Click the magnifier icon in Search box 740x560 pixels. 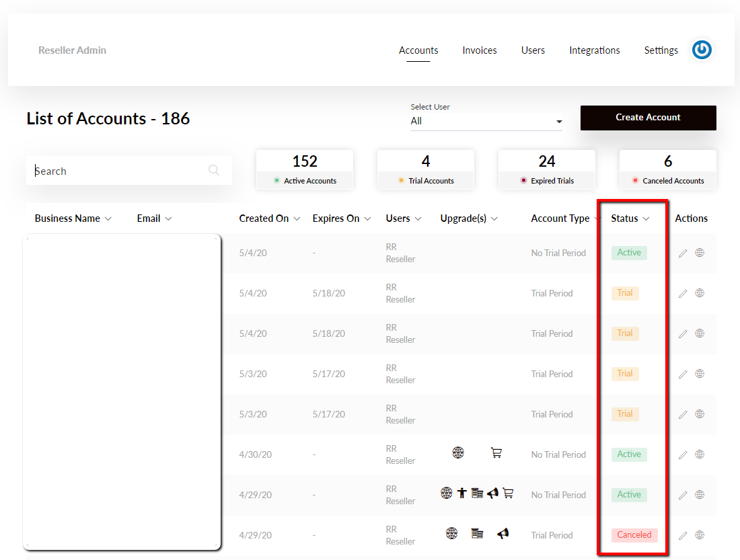pos(214,170)
